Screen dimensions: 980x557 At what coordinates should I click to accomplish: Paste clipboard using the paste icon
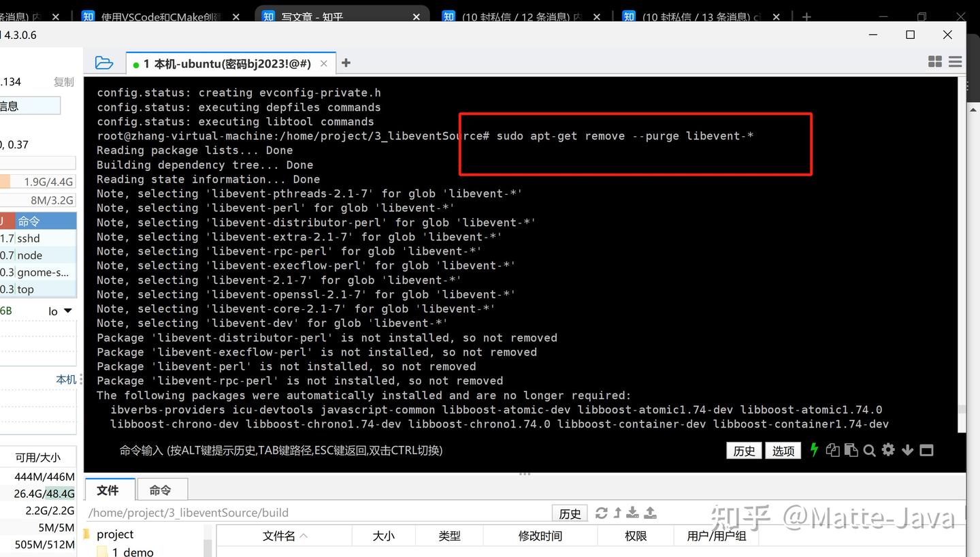[851, 450]
